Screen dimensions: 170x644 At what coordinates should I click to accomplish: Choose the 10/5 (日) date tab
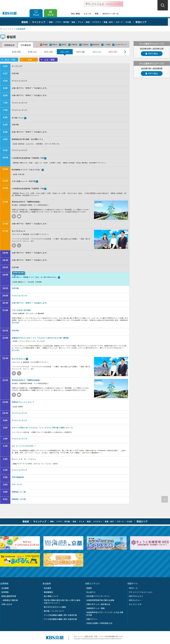[x=113, y=52]
